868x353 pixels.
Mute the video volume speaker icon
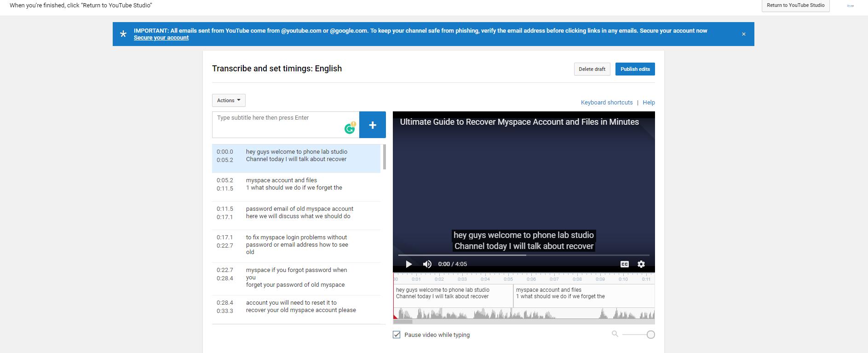(427, 264)
